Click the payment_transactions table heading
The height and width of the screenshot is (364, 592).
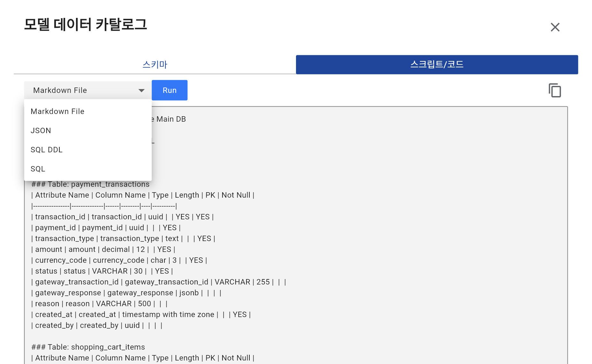click(91, 184)
